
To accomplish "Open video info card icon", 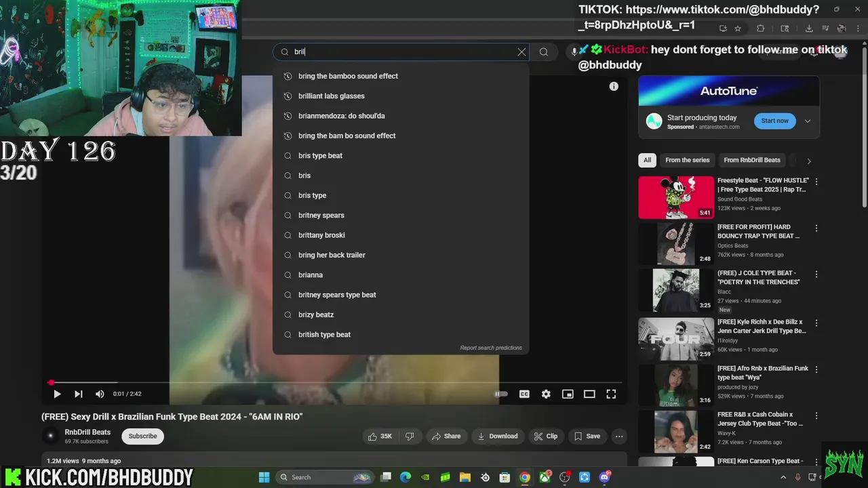I will tap(614, 86).
